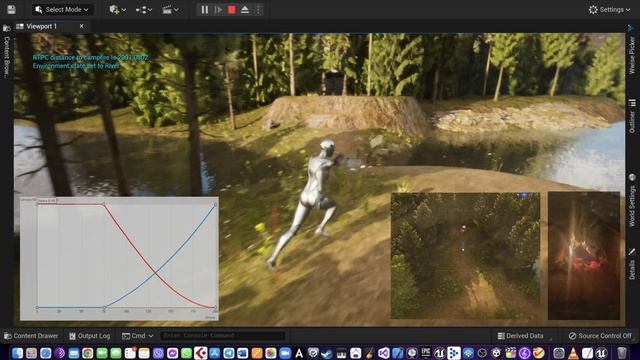Screen dimensions: 640x360
Task: Focus the Enter Console Command field
Action: tap(222, 336)
